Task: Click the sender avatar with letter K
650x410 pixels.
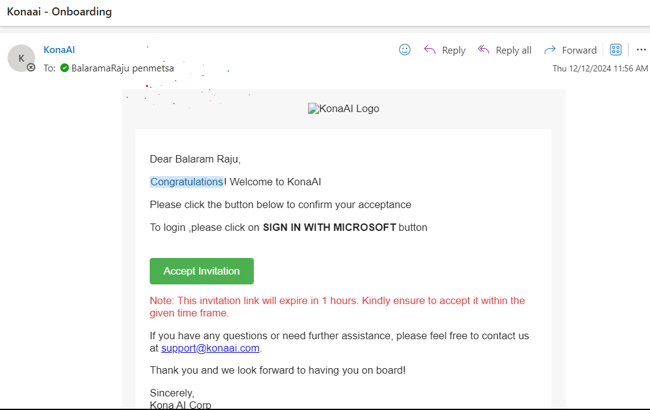Action: coord(21,58)
